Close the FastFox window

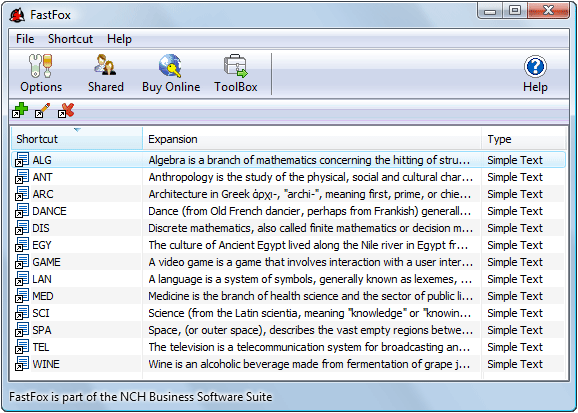point(549,10)
